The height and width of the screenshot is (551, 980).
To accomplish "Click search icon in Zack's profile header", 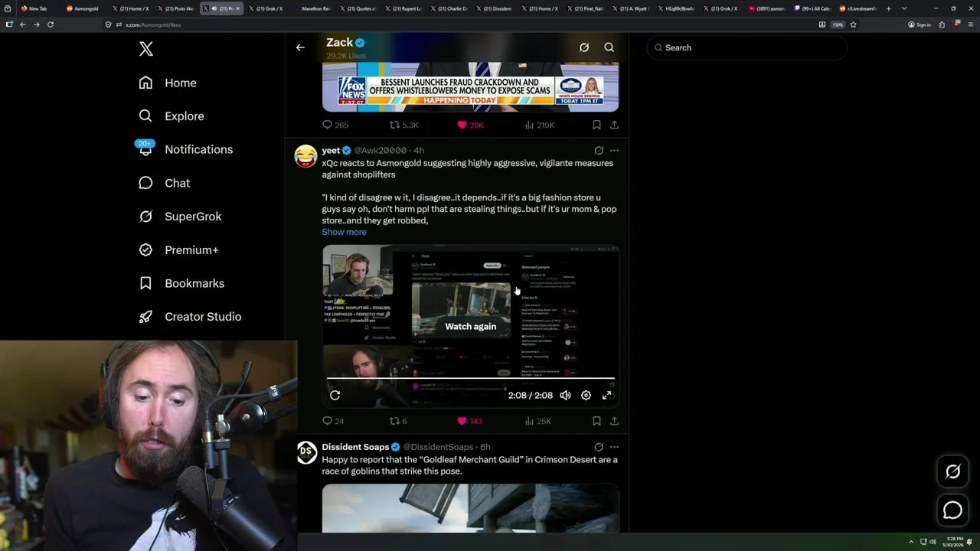I will pos(609,47).
